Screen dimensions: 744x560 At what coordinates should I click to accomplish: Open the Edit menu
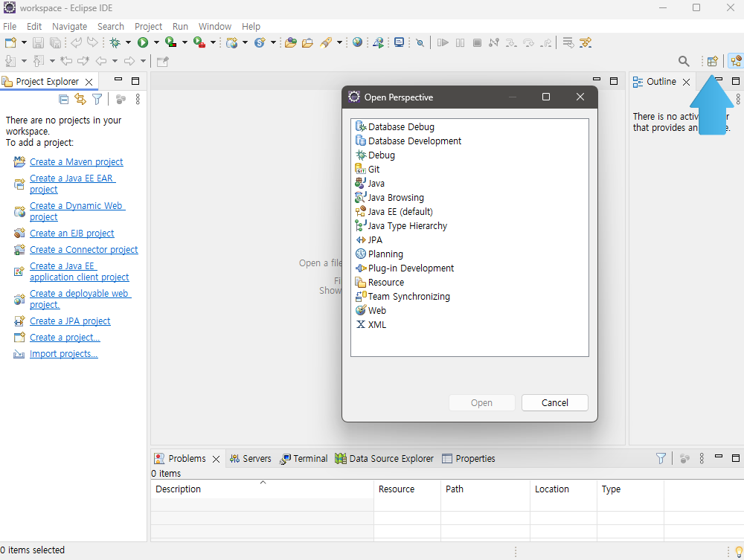[x=34, y=27]
